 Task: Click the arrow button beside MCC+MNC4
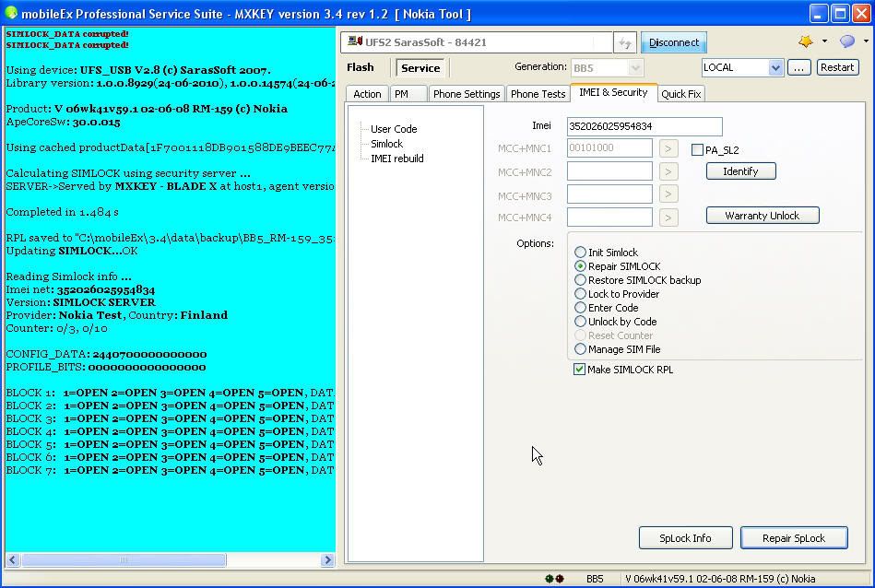click(x=668, y=218)
